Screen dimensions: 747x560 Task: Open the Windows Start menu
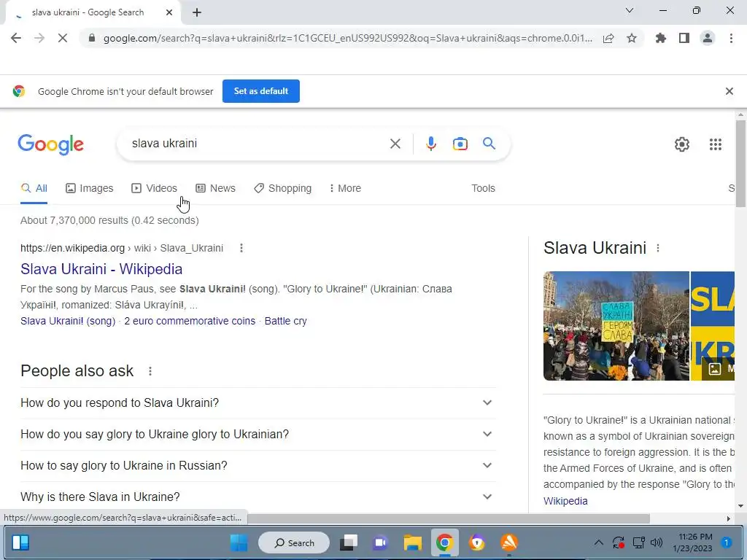pos(239,542)
